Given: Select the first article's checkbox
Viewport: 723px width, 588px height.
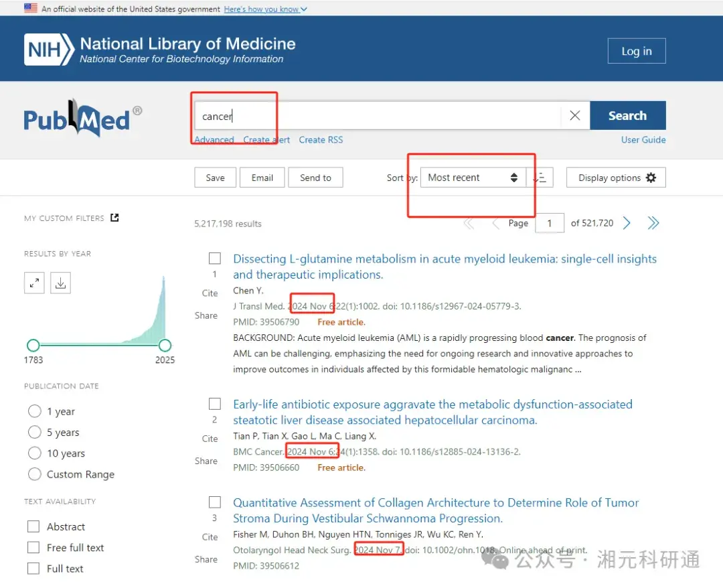Looking at the screenshot, I should click(215, 258).
